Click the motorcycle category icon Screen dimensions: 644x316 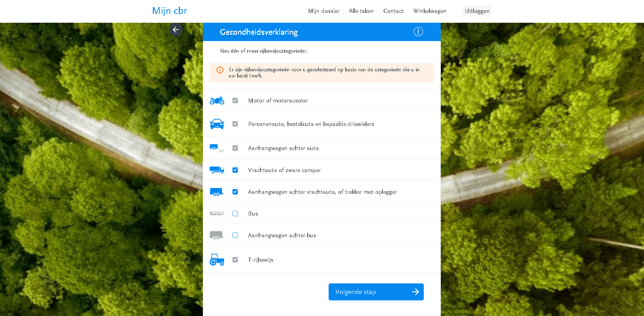pos(217,100)
